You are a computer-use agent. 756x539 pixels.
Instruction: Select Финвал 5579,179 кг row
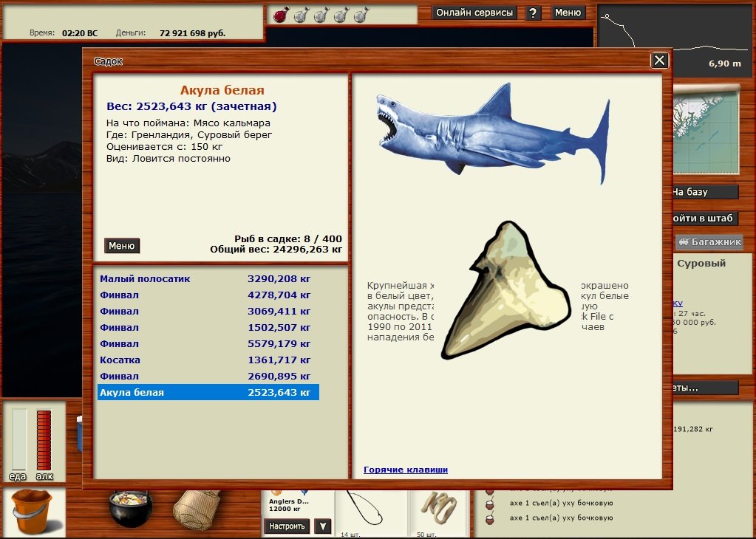208,344
